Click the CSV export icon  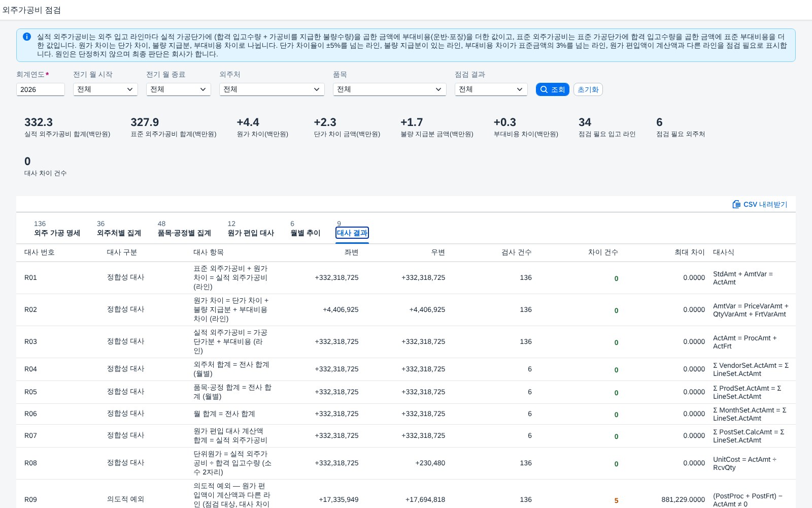(x=736, y=204)
